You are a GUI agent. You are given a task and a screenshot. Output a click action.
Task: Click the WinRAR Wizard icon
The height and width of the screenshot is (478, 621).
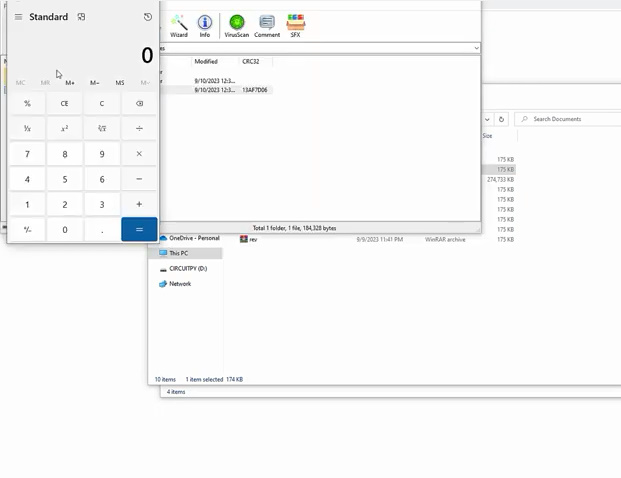coord(179,25)
